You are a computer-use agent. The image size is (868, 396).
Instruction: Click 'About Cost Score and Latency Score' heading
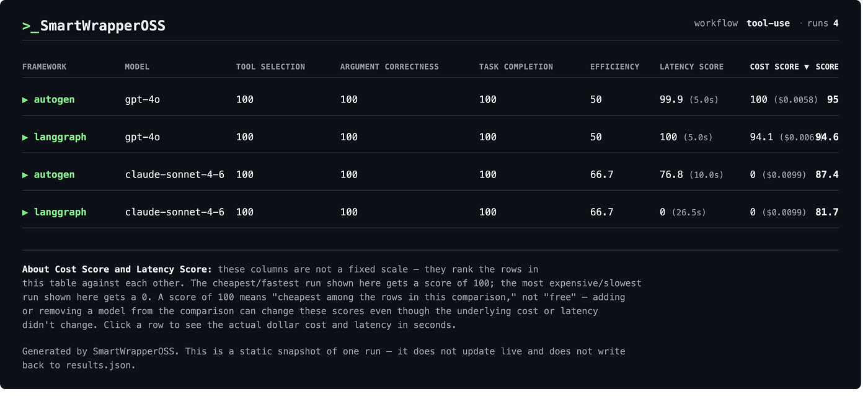click(117, 269)
